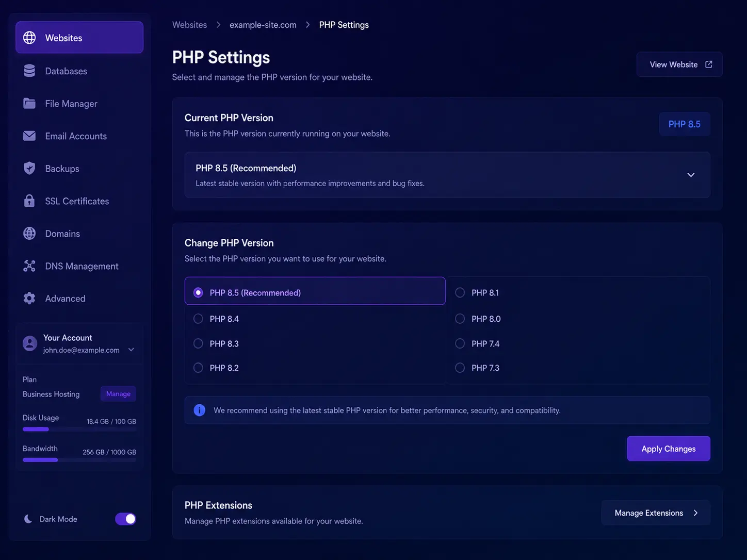Click the Databases stack icon

(29, 71)
